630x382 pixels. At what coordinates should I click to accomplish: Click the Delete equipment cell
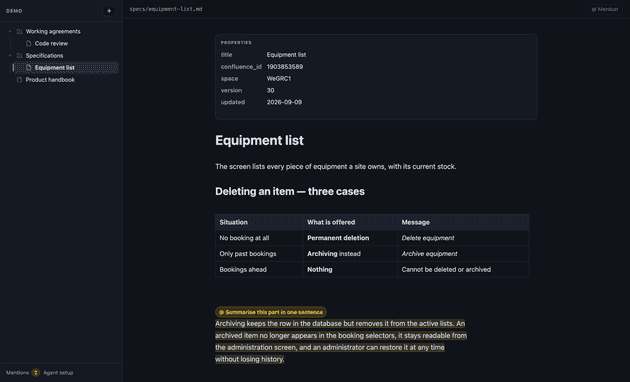463,238
